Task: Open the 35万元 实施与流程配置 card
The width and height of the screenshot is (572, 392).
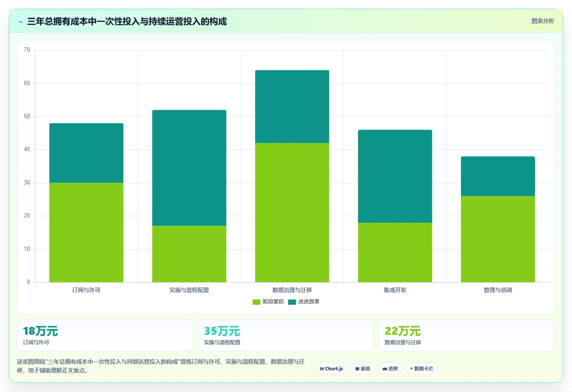Action: pyautogui.click(x=286, y=335)
